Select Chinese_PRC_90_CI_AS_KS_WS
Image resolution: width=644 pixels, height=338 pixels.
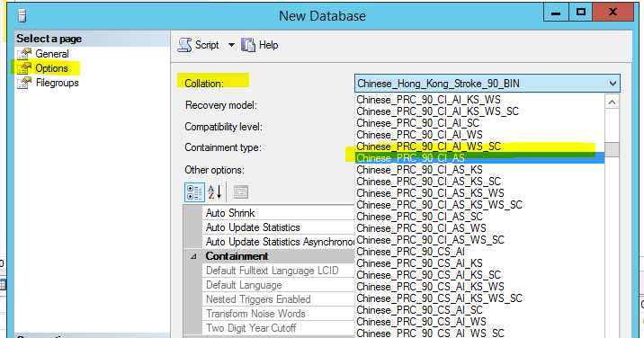(x=479, y=193)
